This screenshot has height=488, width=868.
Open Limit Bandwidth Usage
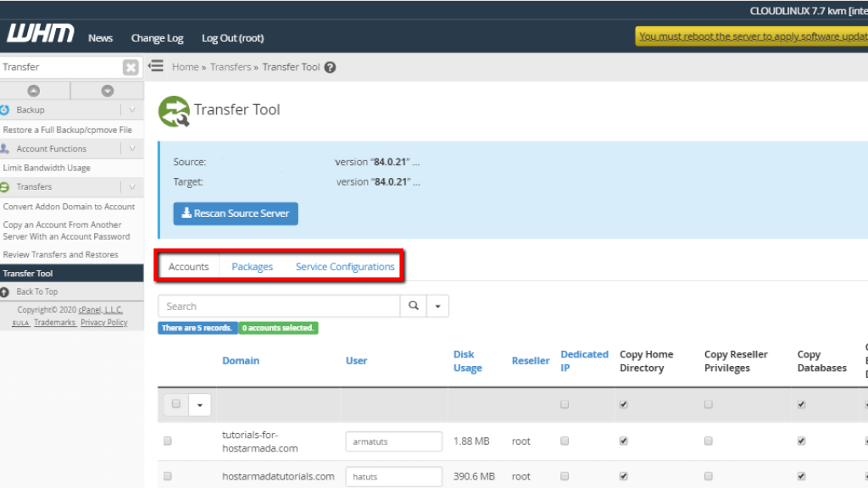coord(47,168)
